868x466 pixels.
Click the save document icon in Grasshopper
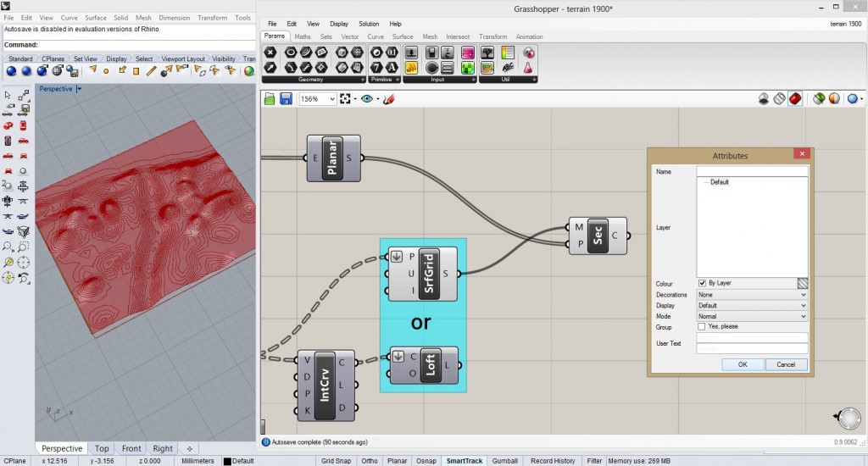coord(286,99)
